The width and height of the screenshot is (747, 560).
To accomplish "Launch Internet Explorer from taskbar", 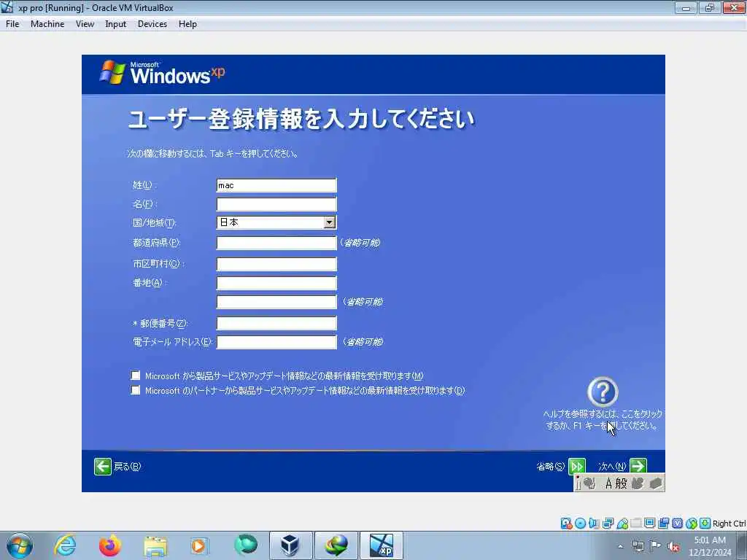I will (65, 545).
